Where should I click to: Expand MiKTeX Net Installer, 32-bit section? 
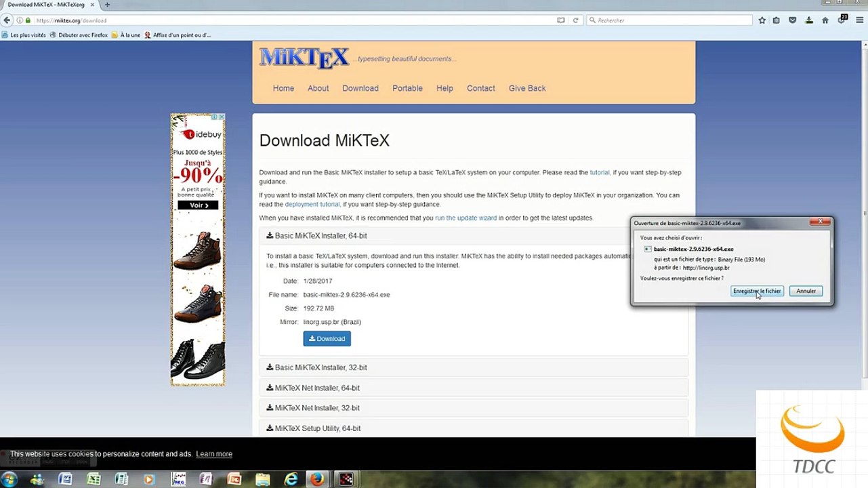point(474,408)
